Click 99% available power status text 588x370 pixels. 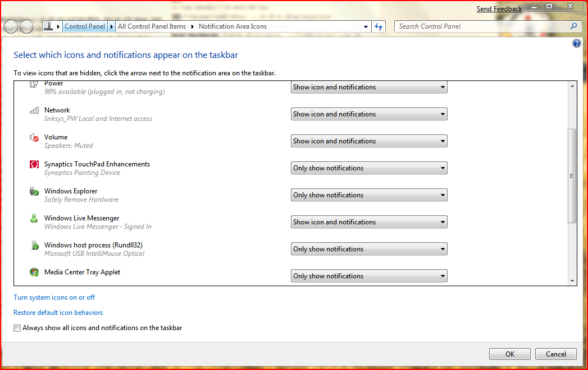click(104, 92)
